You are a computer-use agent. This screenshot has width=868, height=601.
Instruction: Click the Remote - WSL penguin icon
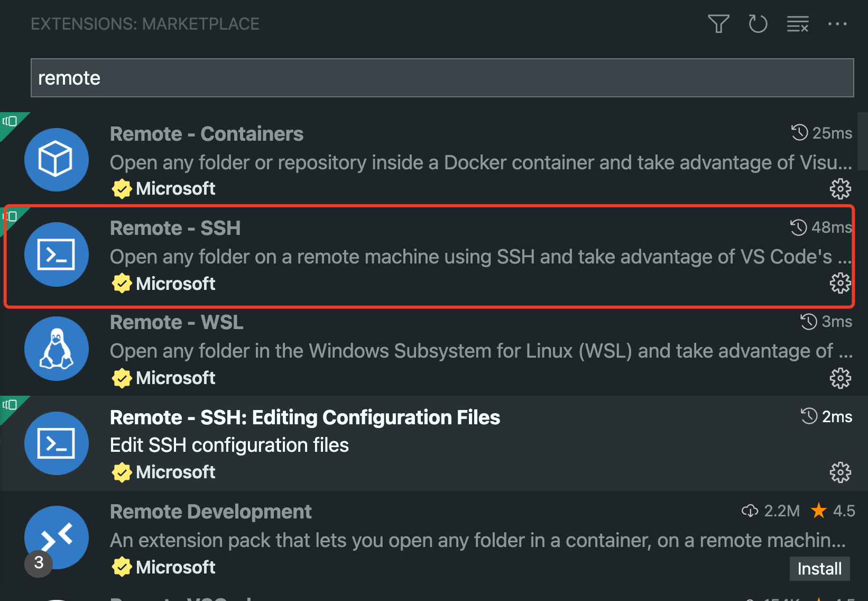[x=56, y=349]
